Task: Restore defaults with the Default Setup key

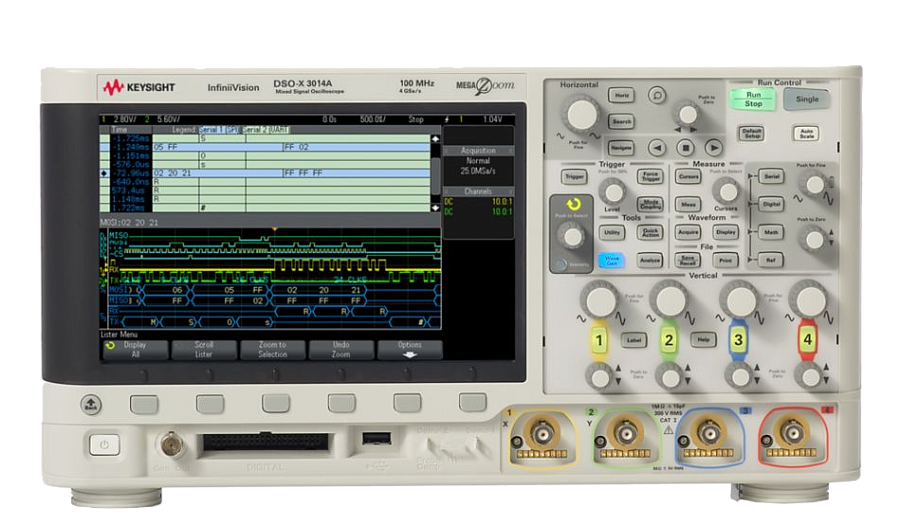Action: click(751, 134)
